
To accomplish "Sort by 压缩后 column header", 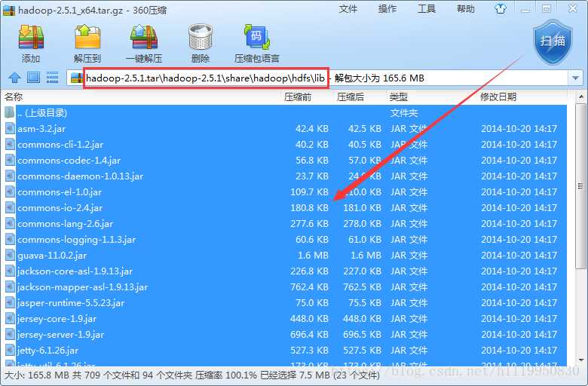I will coord(351,97).
